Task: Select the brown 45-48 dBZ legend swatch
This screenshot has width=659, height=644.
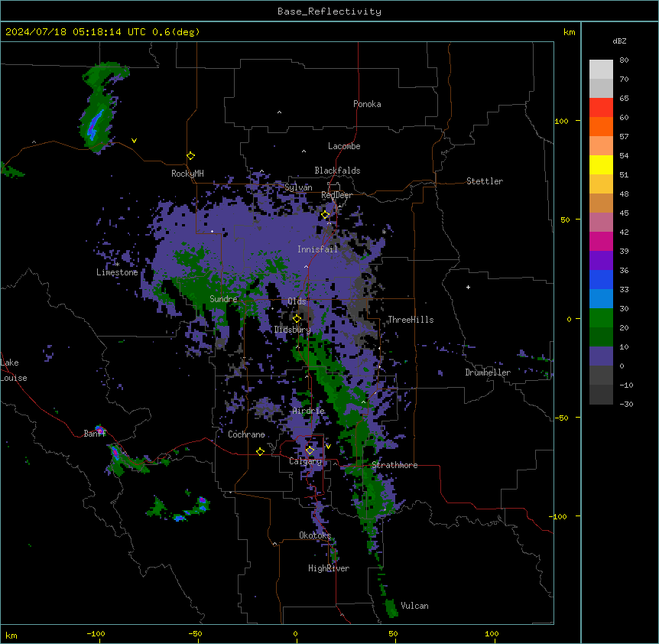Action: [x=601, y=203]
